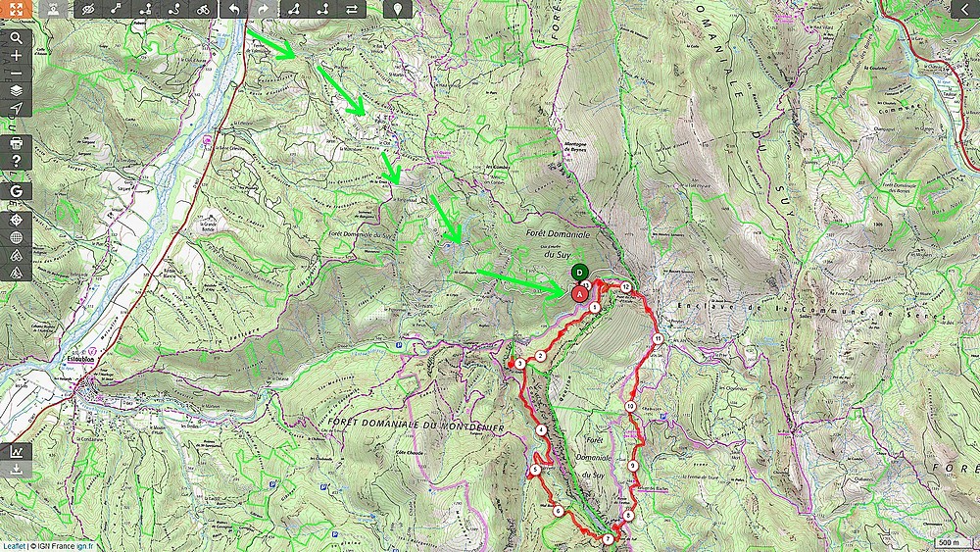Toggle the crossed-out eye visibility tool
The height and width of the screenshot is (552, 980).
88,9
